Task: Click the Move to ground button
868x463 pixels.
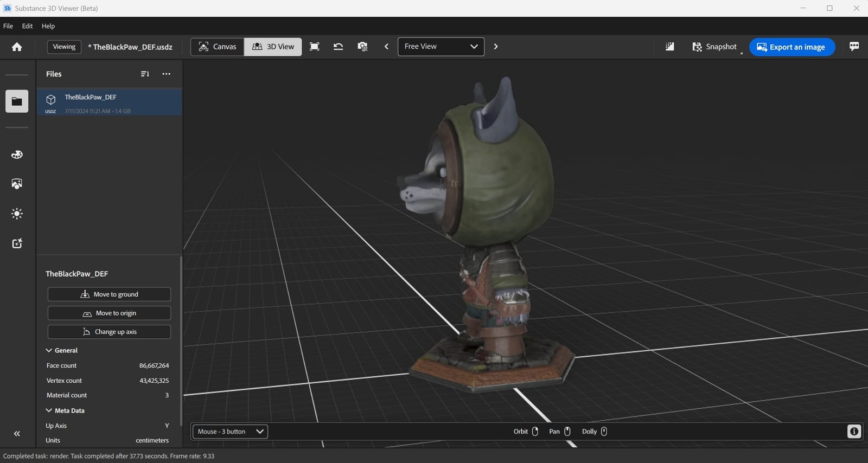Action: pyautogui.click(x=109, y=294)
